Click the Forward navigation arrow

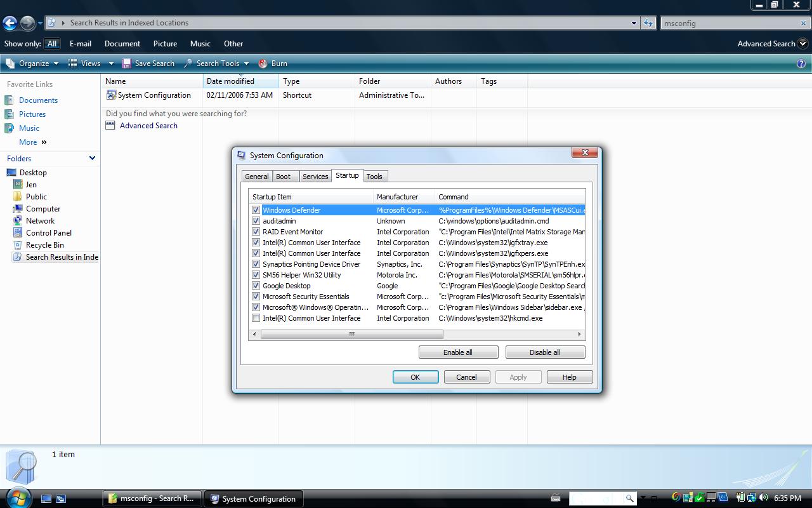27,23
